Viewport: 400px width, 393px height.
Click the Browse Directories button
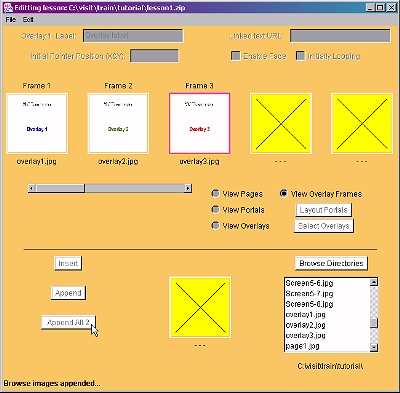coord(331,263)
